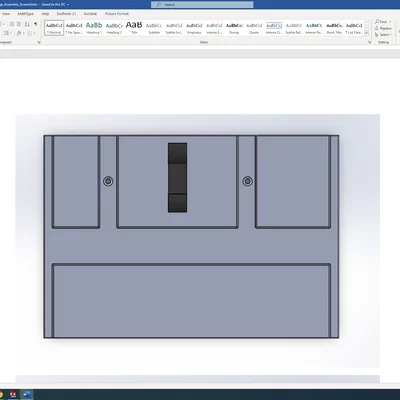This screenshot has width=400, height=400.
Task: Click the Find button
Action: (x=381, y=21)
